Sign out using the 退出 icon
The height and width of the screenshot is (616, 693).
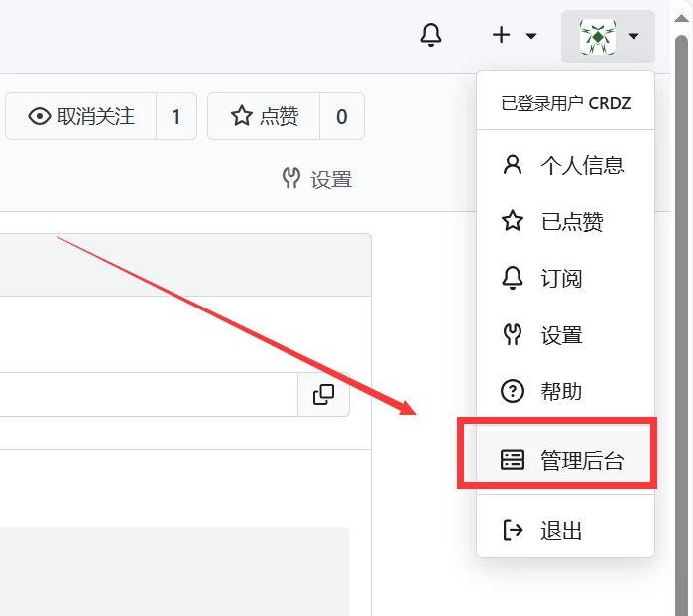click(513, 530)
